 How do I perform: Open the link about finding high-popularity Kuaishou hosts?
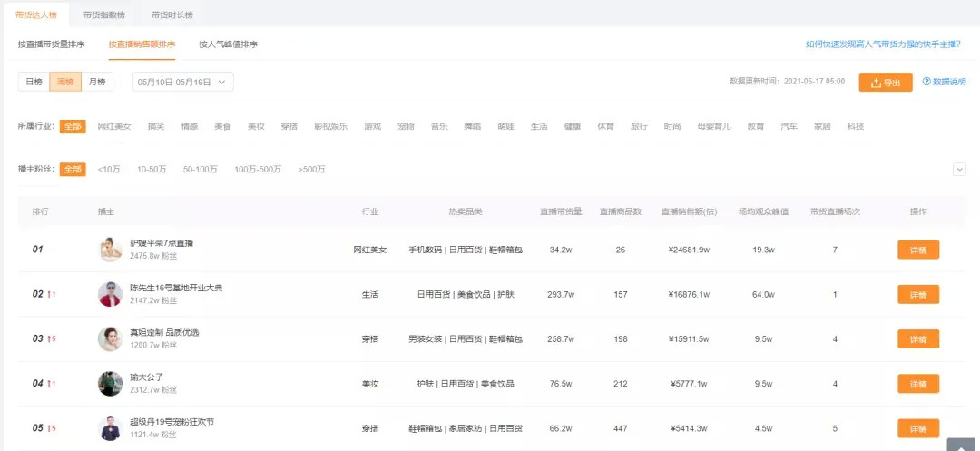(883, 44)
